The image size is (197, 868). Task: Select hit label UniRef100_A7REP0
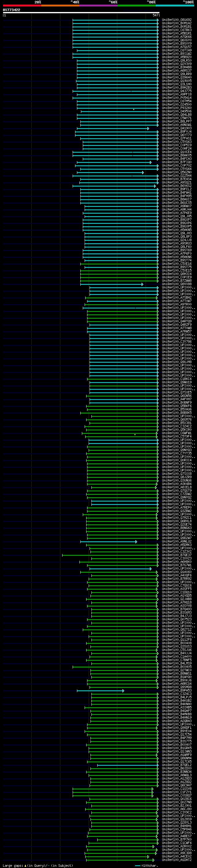(177, 507)
